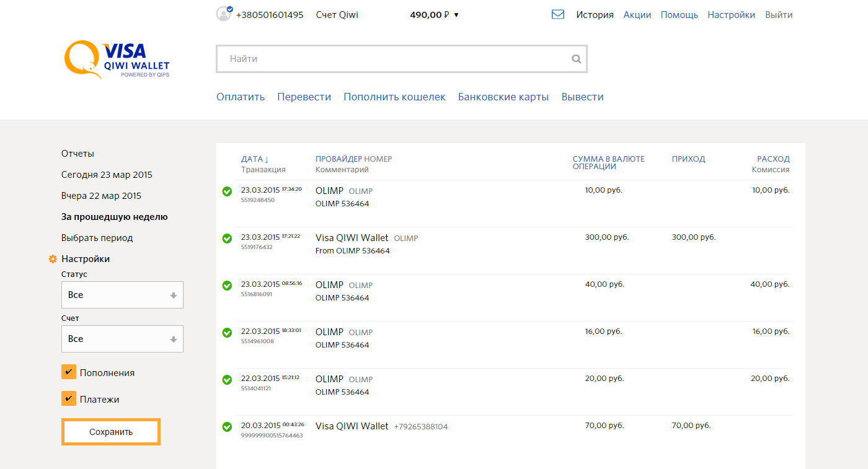Click green status icon for transaction 5516816091
868x469 pixels.
[227, 286]
